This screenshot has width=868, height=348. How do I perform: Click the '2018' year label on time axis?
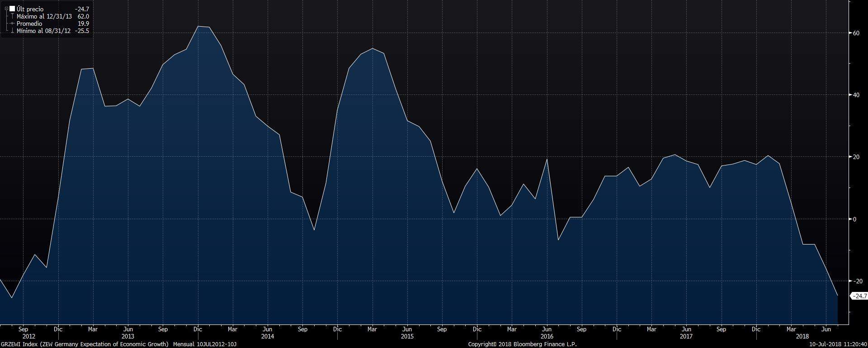(802, 336)
